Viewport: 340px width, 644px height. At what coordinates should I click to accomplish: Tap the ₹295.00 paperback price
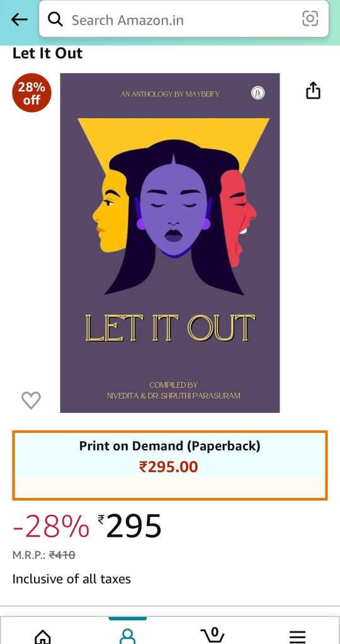(x=169, y=467)
